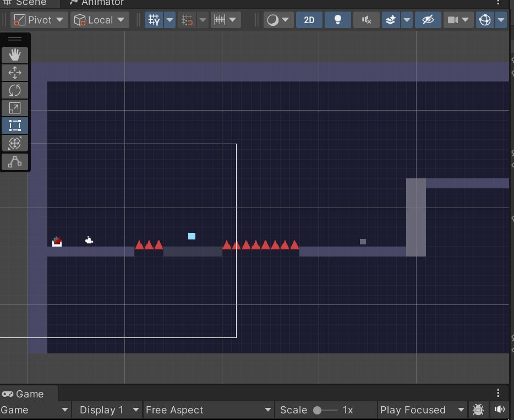Toggle 2D scene view mode

pos(309,20)
